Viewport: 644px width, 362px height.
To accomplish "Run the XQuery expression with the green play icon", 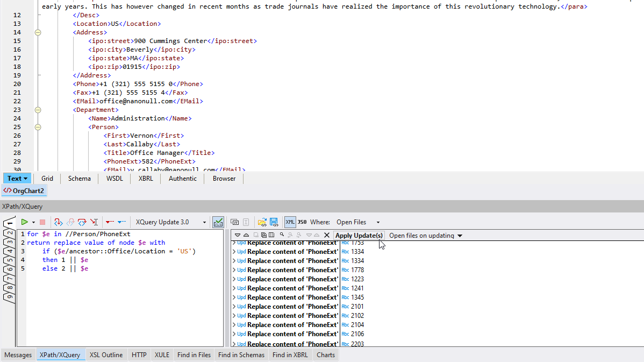I will click(x=24, y=222).
